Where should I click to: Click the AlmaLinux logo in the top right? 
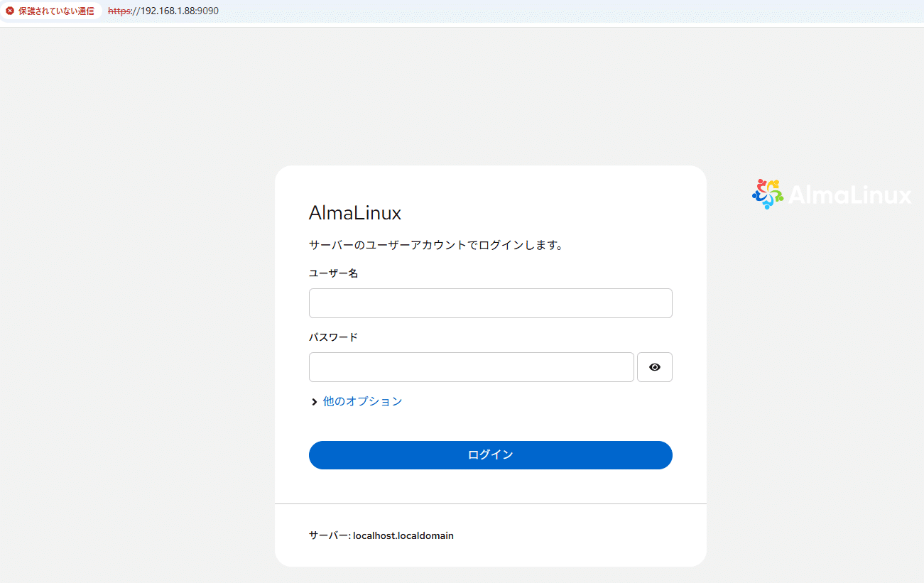(x=831, y=193)
